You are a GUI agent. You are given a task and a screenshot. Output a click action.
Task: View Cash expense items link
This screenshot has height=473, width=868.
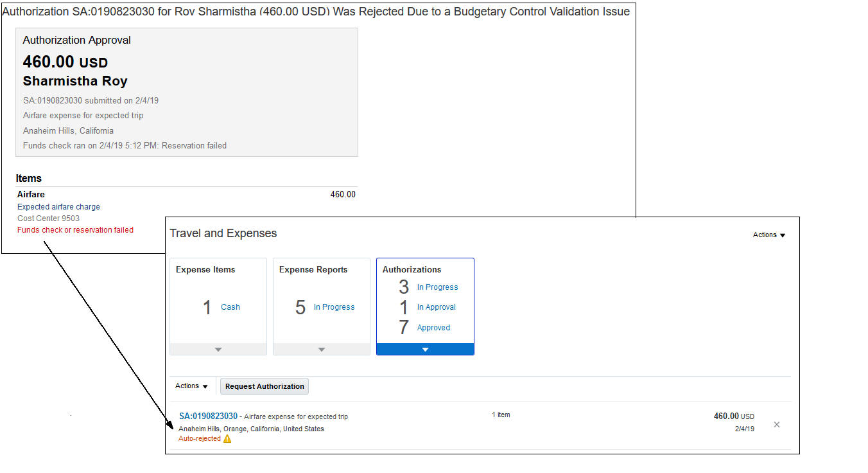[x=230, y=307]
